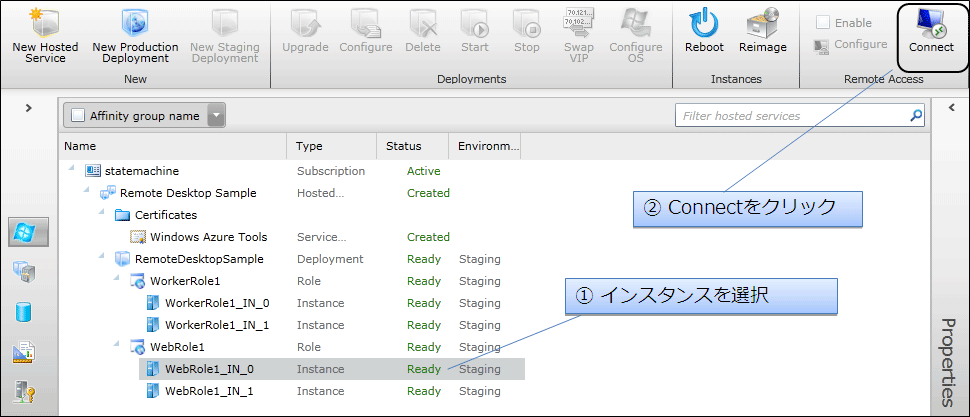Toggle the Remote Access Enable checkbox

[x=823, y=23]
